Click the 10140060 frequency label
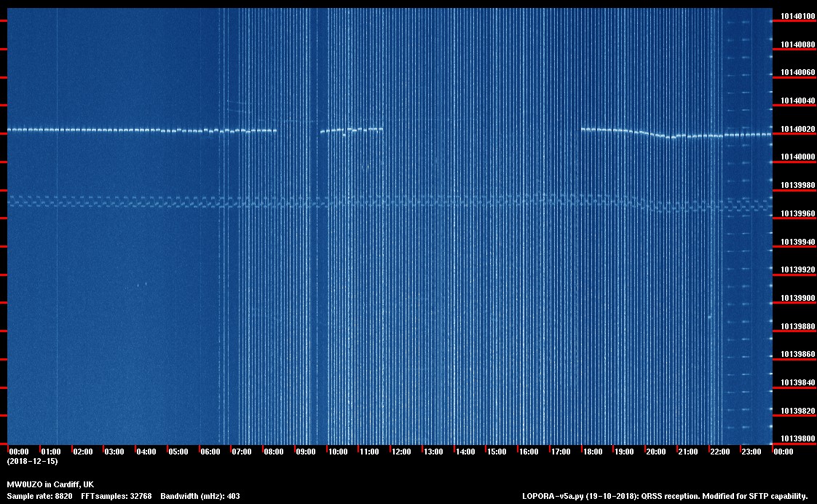This screenshot has width=817, height=504. (x=797, y=73)
